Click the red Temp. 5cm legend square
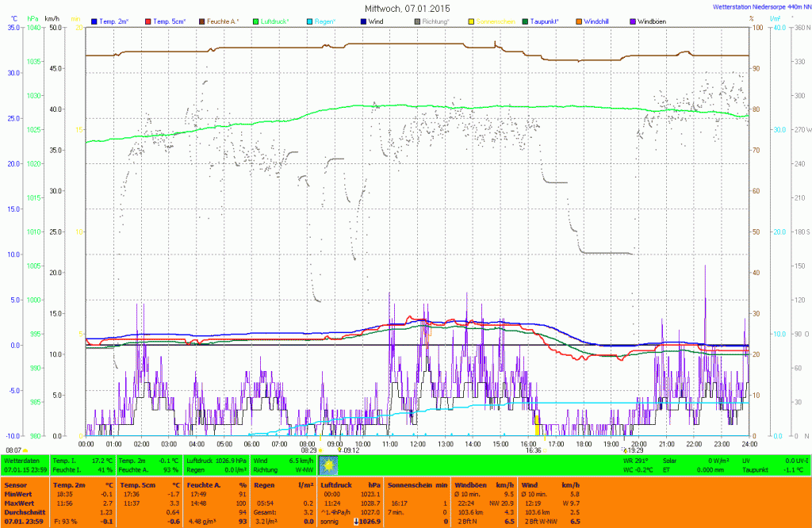812x528 pixels. (x=147, y=21)
